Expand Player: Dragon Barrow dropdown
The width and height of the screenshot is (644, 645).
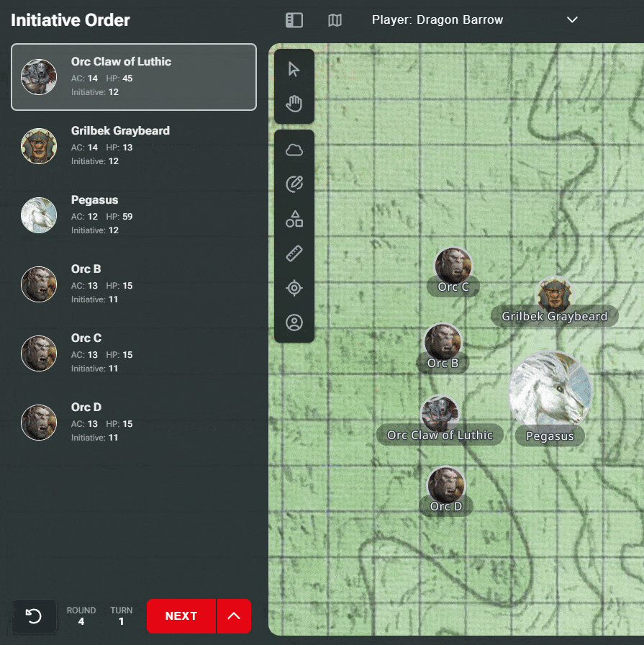point(476,19)
